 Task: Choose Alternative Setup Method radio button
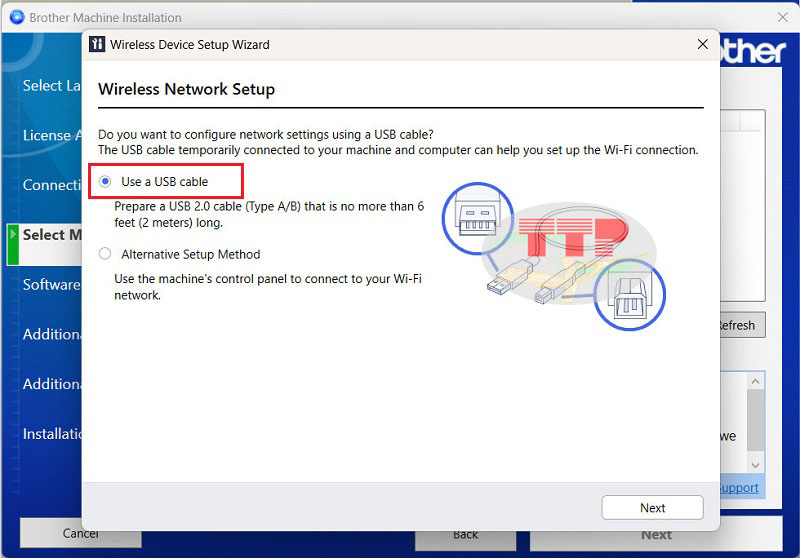pyautogui.click(x=105, y=254)
